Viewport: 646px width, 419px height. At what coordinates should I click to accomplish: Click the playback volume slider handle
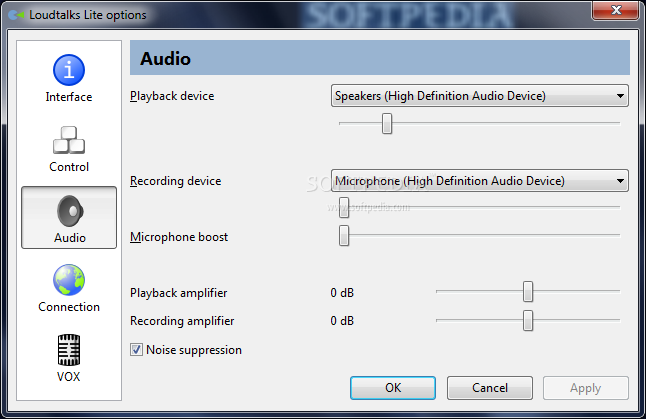[387, 123]
